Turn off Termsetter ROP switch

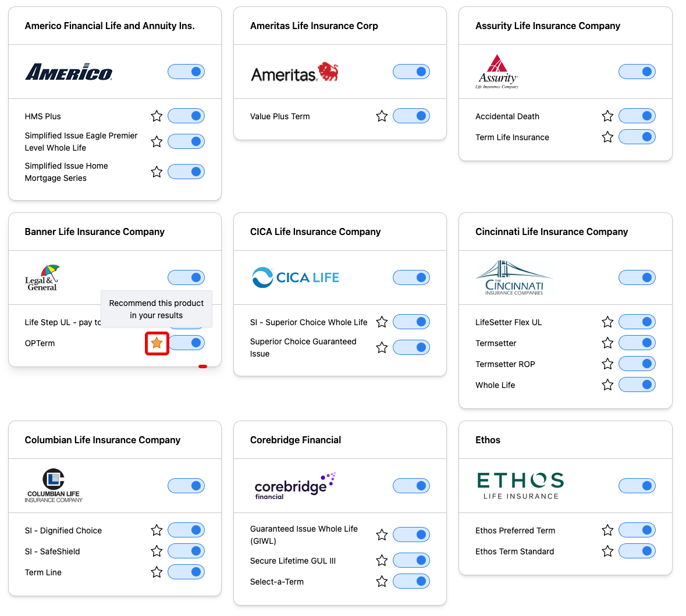tap(637, 364)
